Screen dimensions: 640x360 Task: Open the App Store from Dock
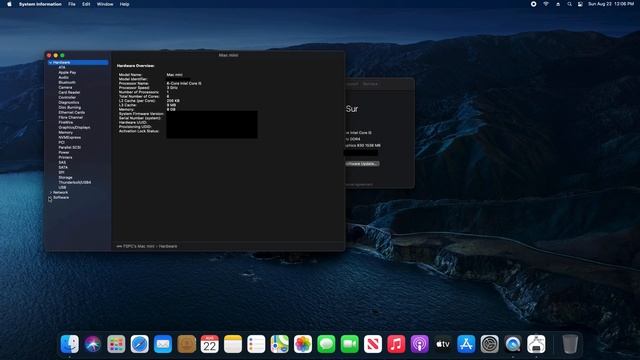coord(466,344)
